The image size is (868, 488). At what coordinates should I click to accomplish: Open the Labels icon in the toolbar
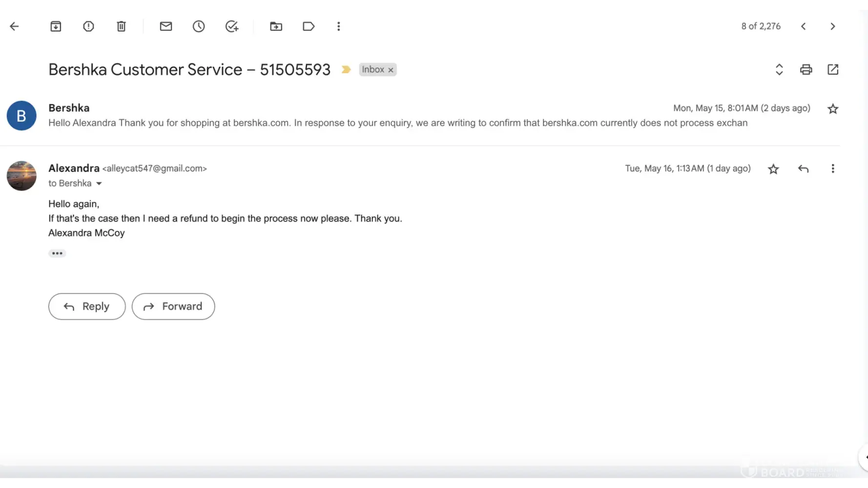(x=309, y=26)
